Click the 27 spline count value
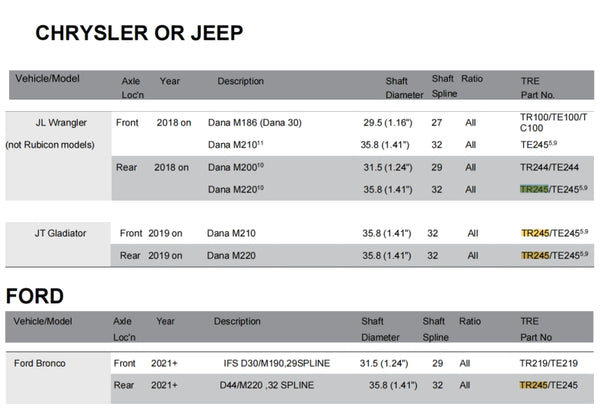Viewport: 600px width, 413px height. [434, 123]
